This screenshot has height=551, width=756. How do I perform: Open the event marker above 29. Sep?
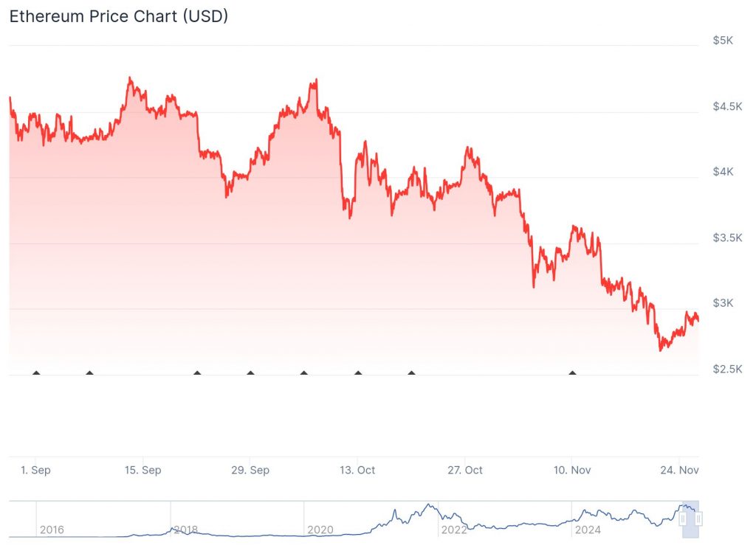tap(250, 373)
